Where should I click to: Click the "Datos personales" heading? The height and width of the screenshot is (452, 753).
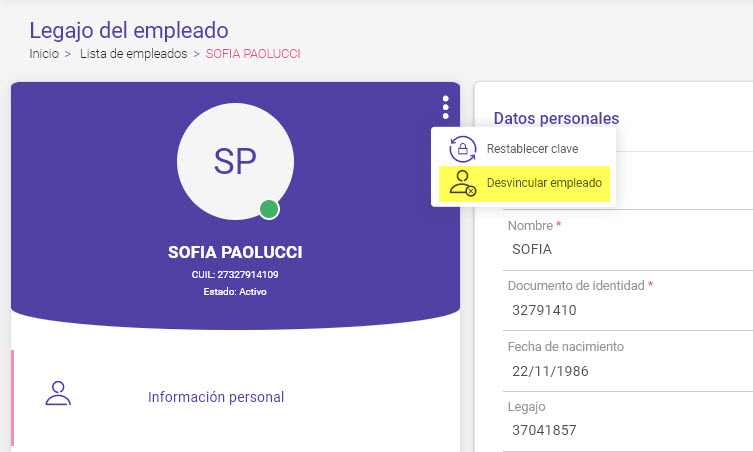(556, 118)
